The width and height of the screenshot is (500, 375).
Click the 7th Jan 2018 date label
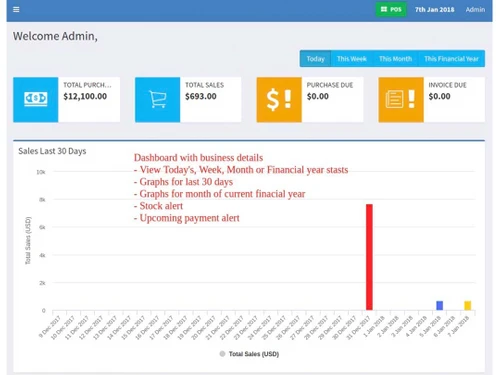tap(434, 10)
